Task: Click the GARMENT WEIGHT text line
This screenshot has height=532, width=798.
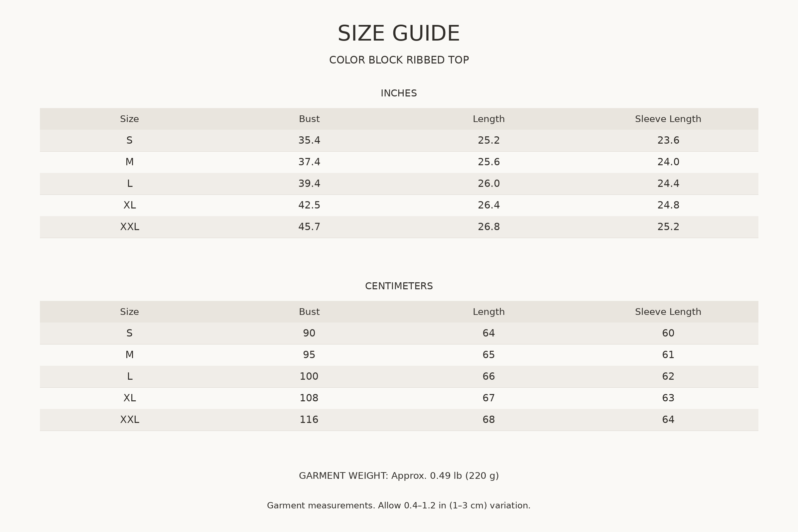Action: [399, 476]
